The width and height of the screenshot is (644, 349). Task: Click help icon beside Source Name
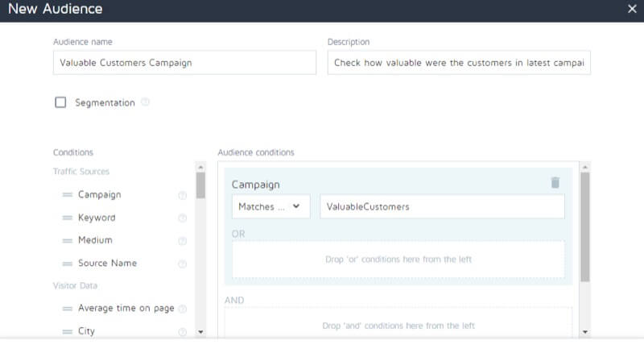pyautogui.click(x=182, y=264)
